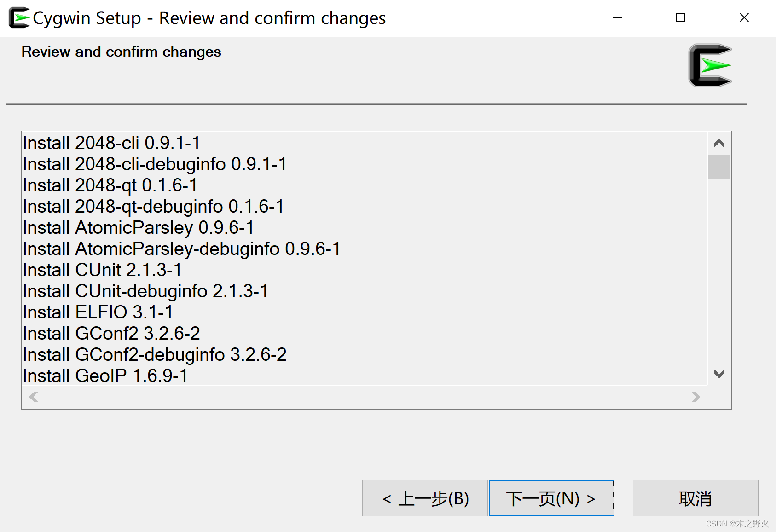Click the scroll left arrow of list
The width and height of the screenshot is (776, 532).
[x=34, y=397]
